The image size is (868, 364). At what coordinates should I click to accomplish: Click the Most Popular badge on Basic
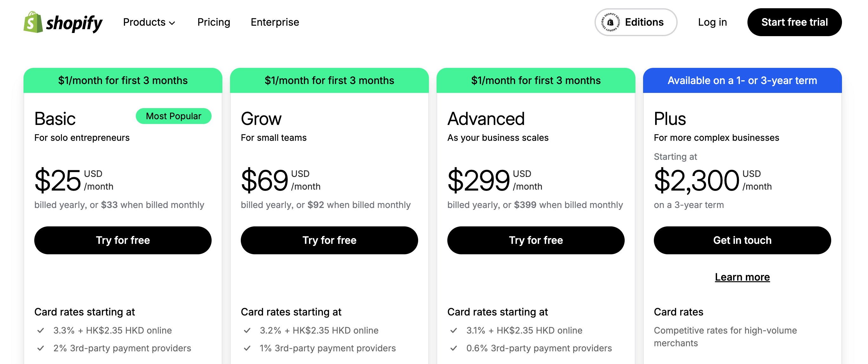coord(174,116)
